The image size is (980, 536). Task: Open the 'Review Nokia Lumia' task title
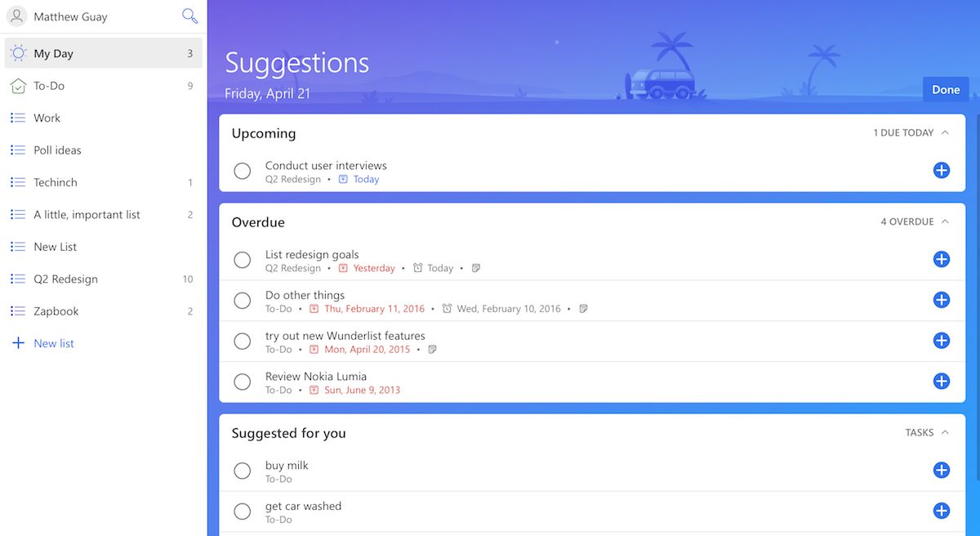[x=316, y=377]
